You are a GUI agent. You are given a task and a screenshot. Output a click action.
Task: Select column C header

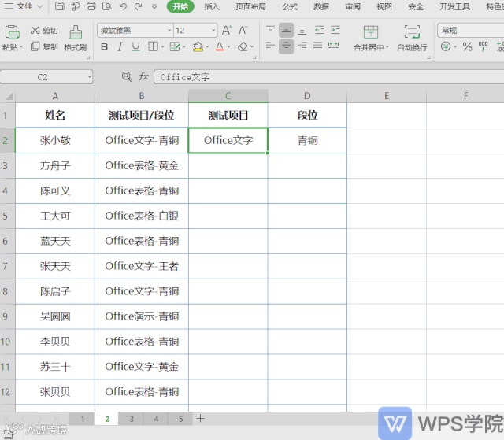click(228, 96)
